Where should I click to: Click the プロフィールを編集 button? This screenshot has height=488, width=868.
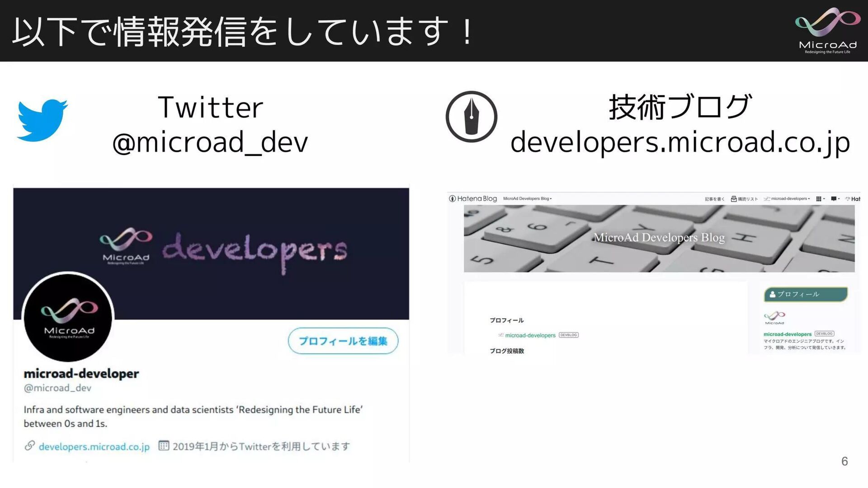[343, 341]
